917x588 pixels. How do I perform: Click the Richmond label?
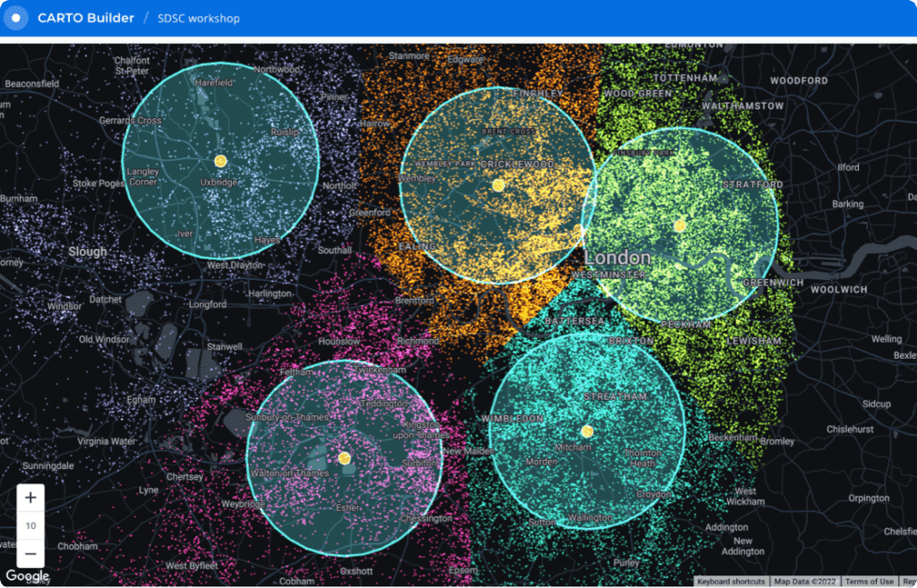[418, 341]
